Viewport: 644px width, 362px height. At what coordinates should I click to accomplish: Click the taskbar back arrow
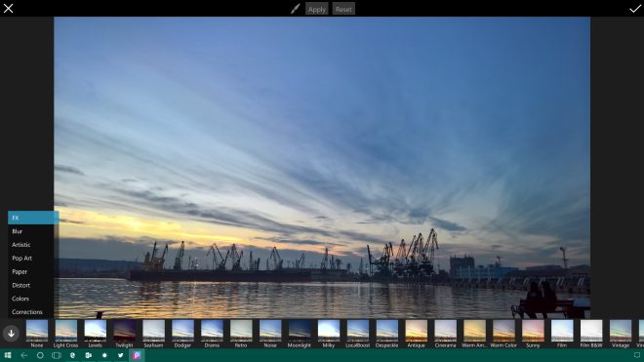pos(24,355)
